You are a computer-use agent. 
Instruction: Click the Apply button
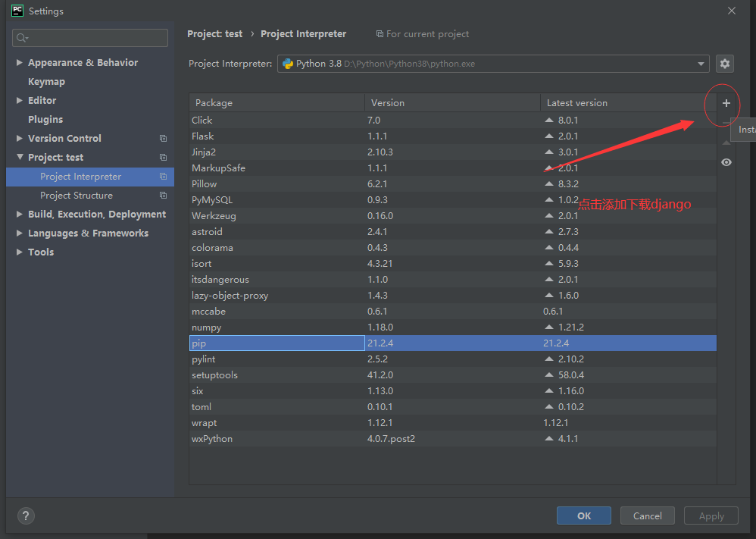point(711,515)
